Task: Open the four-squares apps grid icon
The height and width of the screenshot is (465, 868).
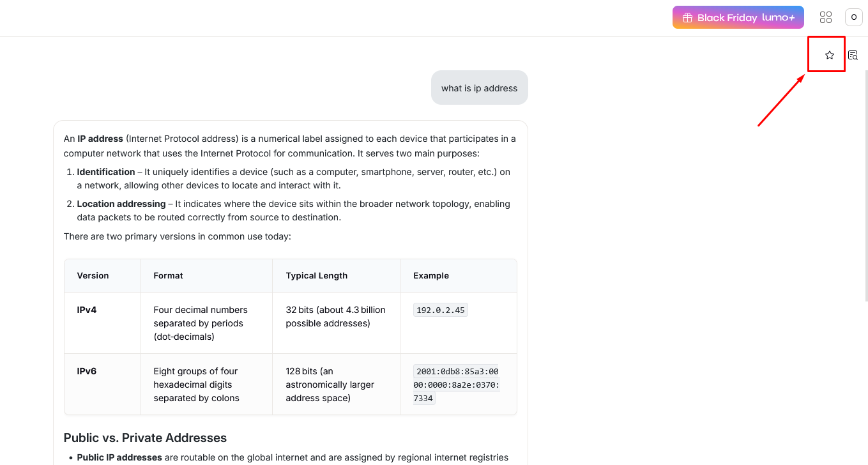Action: (826, 17)
